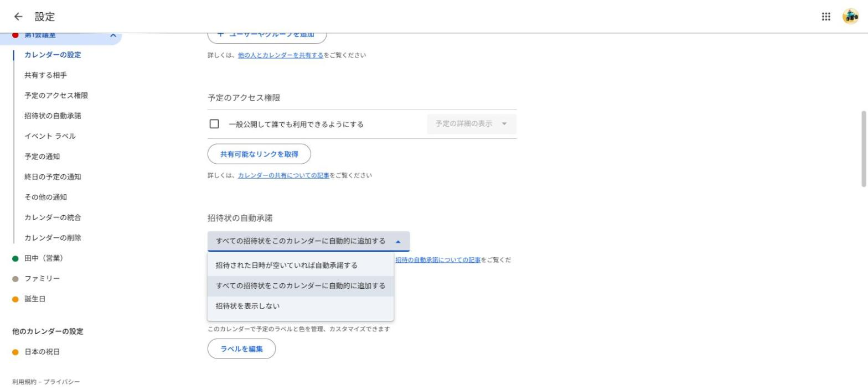Click the page vertical scrollbar thumb

(x=864, y=149)
